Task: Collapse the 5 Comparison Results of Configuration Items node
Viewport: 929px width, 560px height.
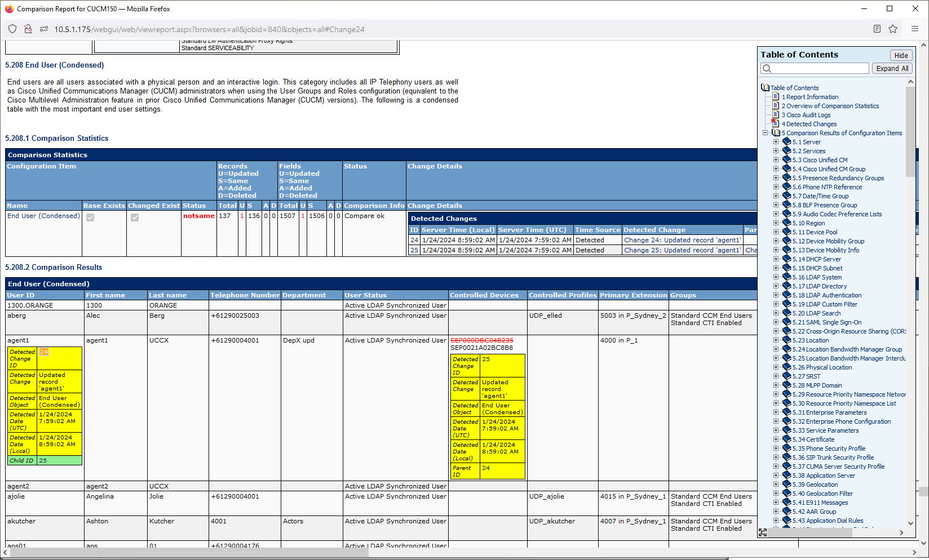Action: (x=765, y=133)
